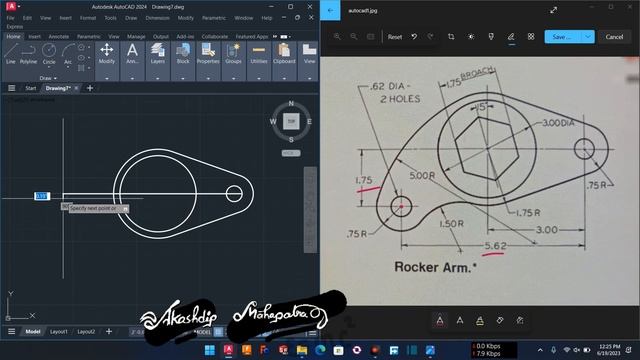Open the Block panel

183,53
